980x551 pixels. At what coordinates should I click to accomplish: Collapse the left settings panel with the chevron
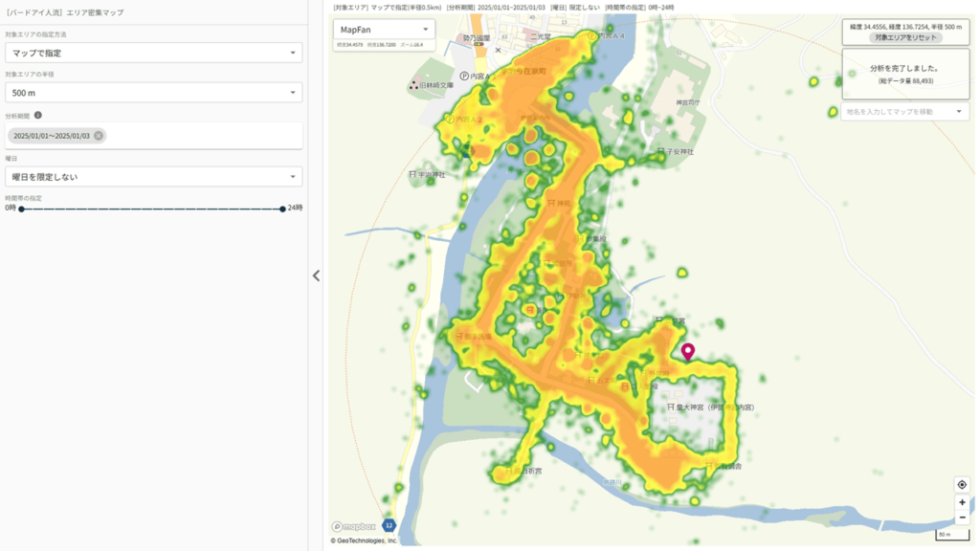pos(316,275)
